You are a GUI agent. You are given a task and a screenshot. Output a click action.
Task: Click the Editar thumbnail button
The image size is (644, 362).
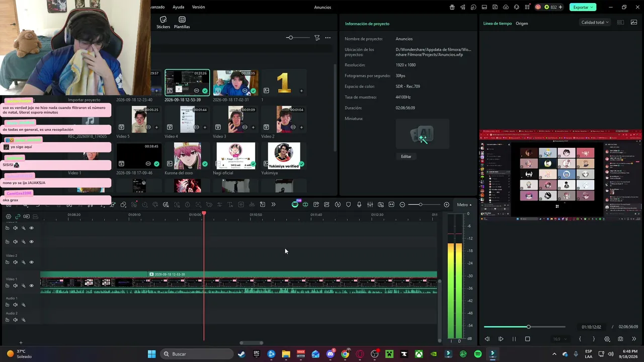tap(406, 156)
